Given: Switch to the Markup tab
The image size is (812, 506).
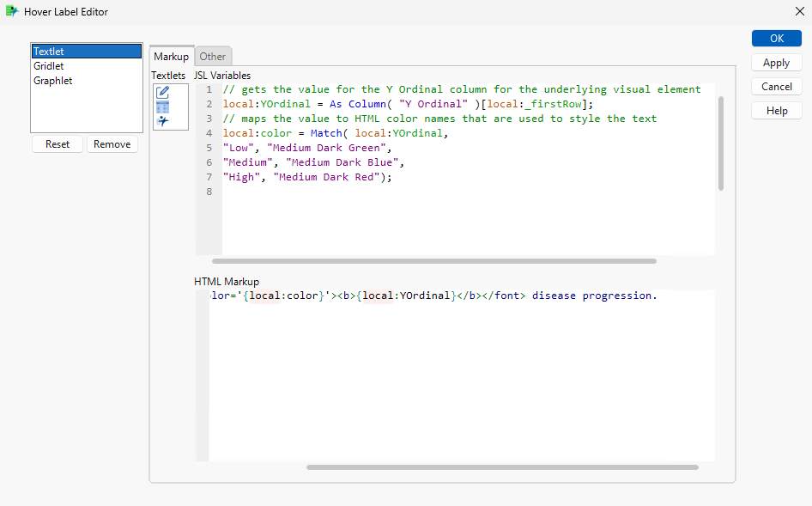Looking at the screenshot, I should click(171, 56).
